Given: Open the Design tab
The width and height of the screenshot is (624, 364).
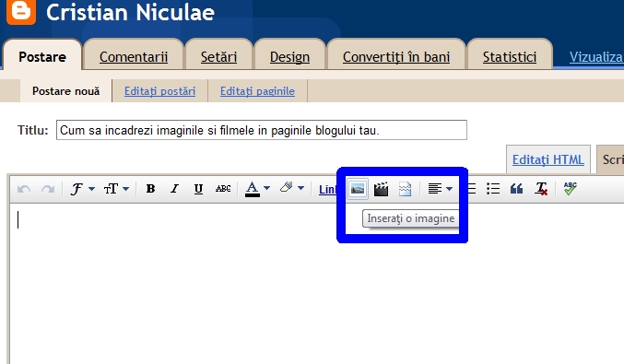Looking at the screenshot, I should pos(289,57).
